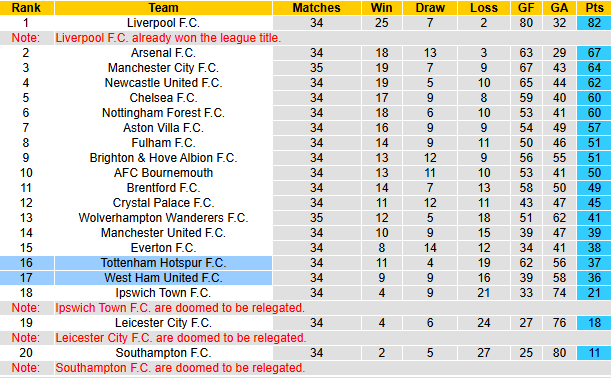Click the highlighted Tottenham Hotspur F.C. row
The image size is (611, 378).
306,263
